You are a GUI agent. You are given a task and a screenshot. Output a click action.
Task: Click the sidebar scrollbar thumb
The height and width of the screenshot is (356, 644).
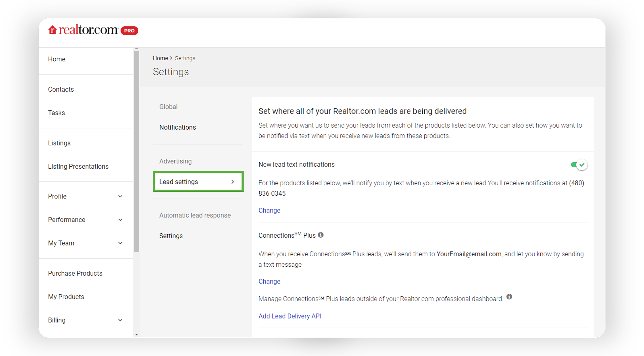pos(137,152)
